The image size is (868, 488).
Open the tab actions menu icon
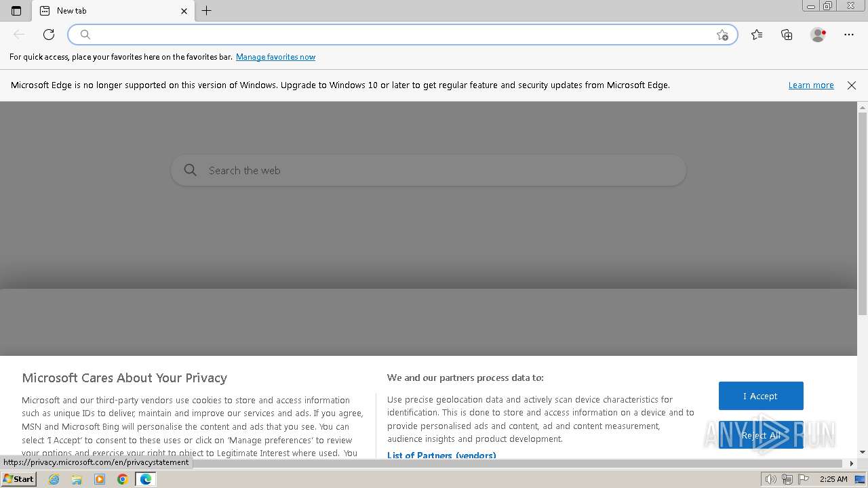(16, 11)
